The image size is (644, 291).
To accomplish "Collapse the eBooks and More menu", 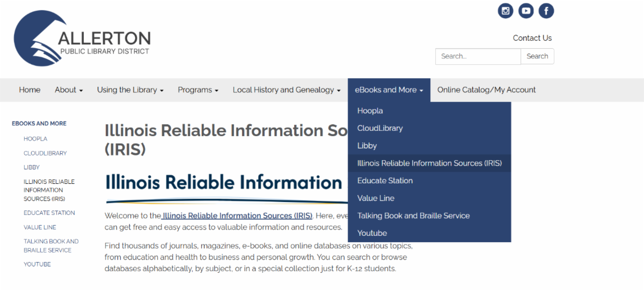I will point(389,90).
